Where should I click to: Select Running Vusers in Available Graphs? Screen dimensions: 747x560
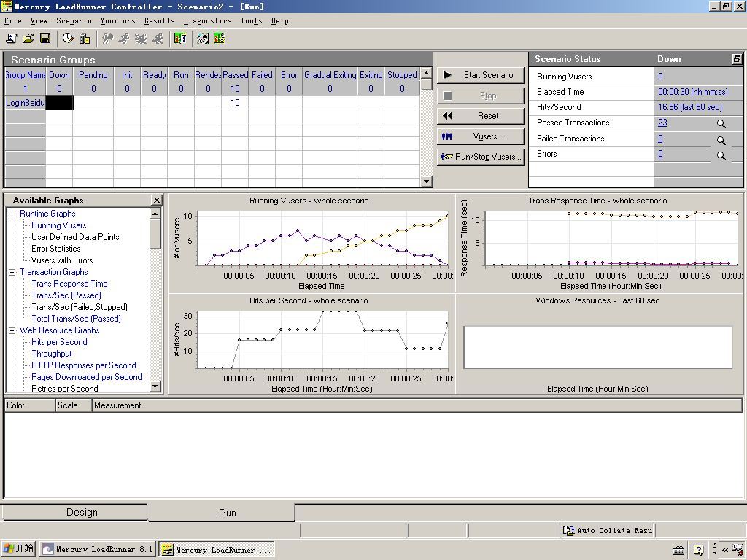[59, 225]
